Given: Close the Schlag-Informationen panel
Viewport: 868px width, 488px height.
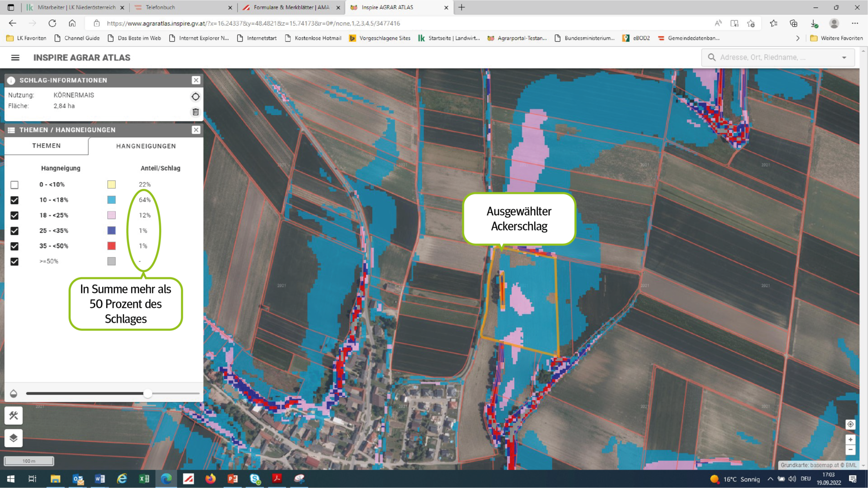Looking at the screenshot, I should [x=196, y=80].
